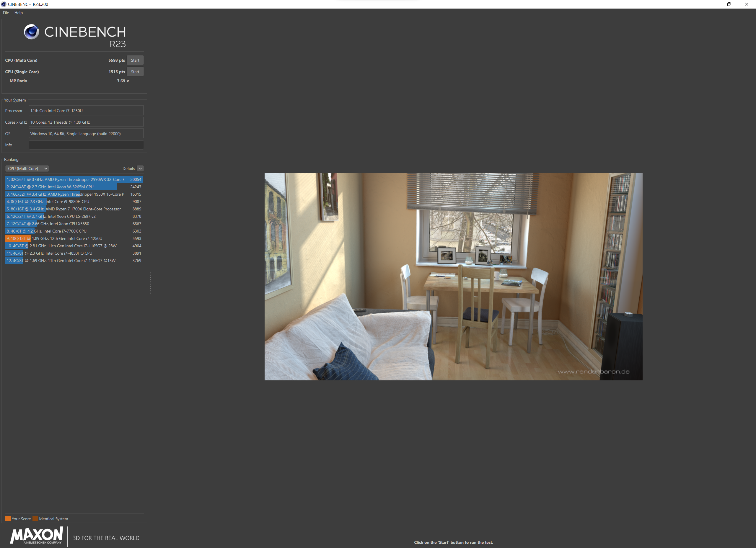Viewport: 756px width, 548px height.
Task: Start the CPU Multi Core test
Action: pos(135,60)
